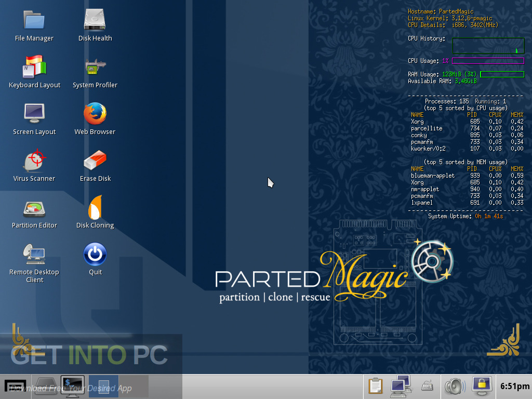Click the 'CPU Details: i686, 3402(MHz)' line
The width and height of the screenshot is (532, 399).
453,25
